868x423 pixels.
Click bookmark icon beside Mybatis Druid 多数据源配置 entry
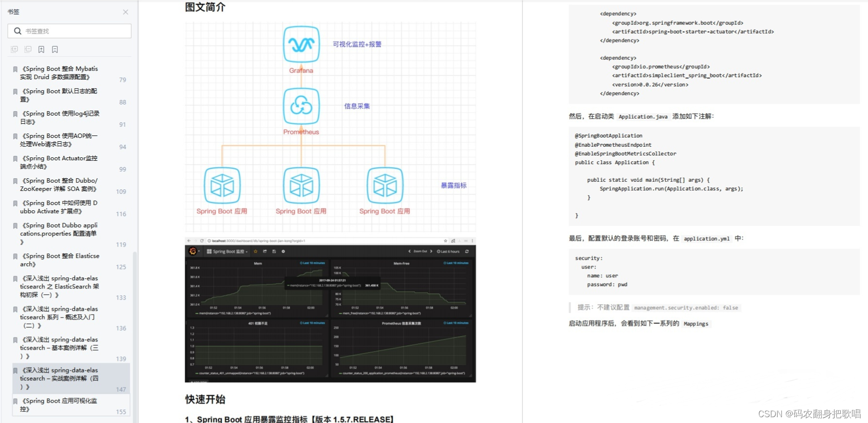pos(16,69)
